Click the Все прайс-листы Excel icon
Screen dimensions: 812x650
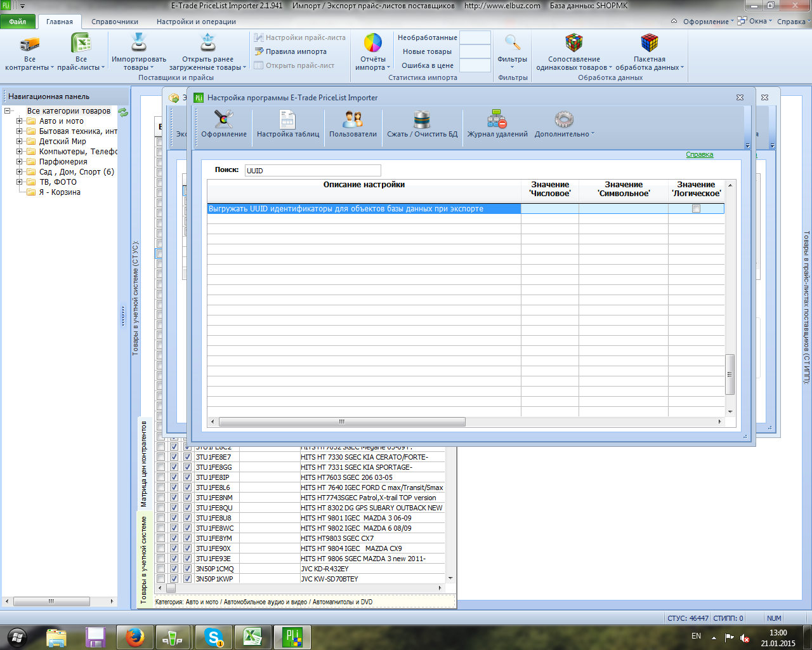(81, 43)
